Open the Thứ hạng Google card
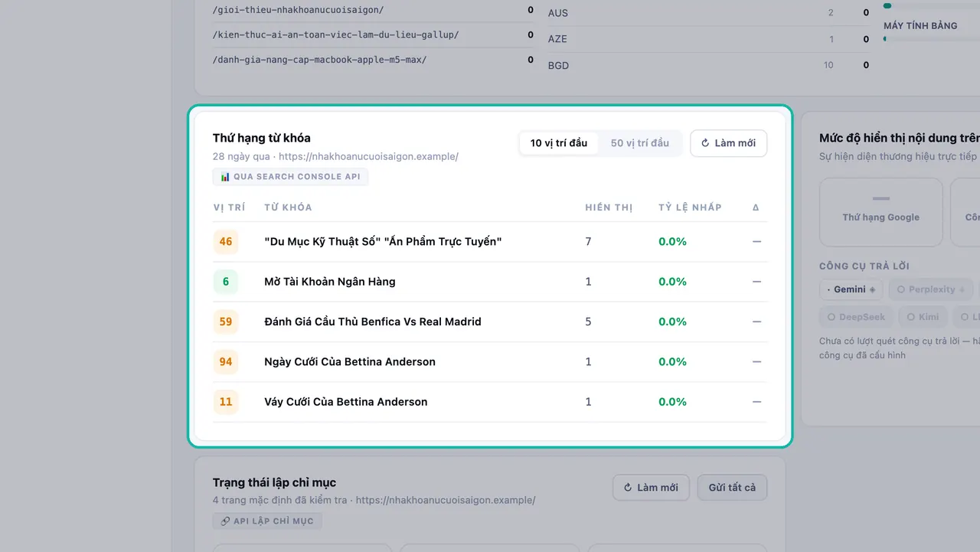 [881, 212]
